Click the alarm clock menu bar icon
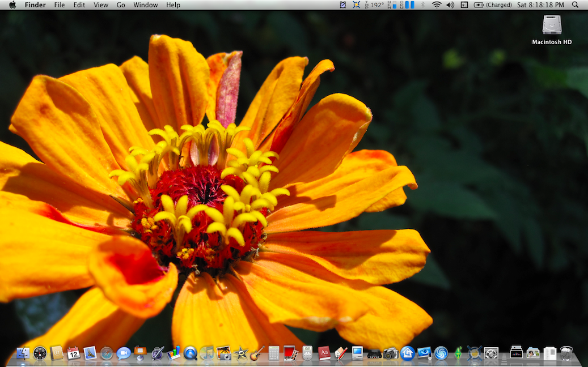588x367 pixels. point(342,5)
